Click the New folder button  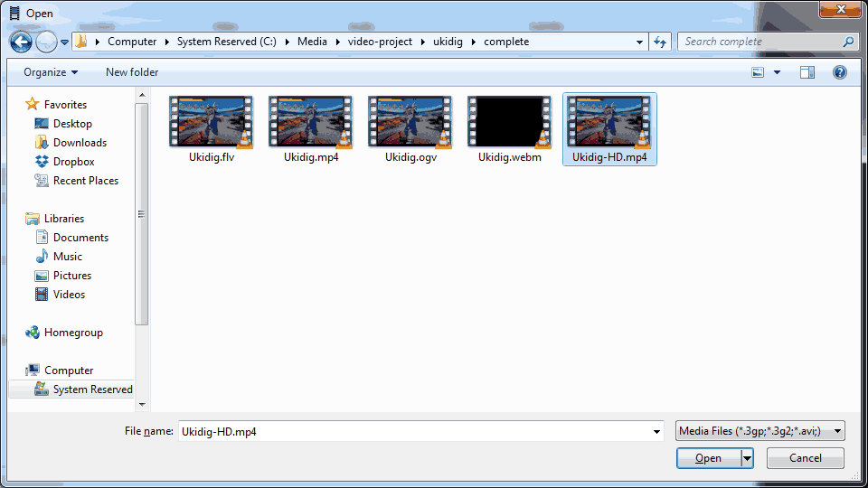coord(132,72)
